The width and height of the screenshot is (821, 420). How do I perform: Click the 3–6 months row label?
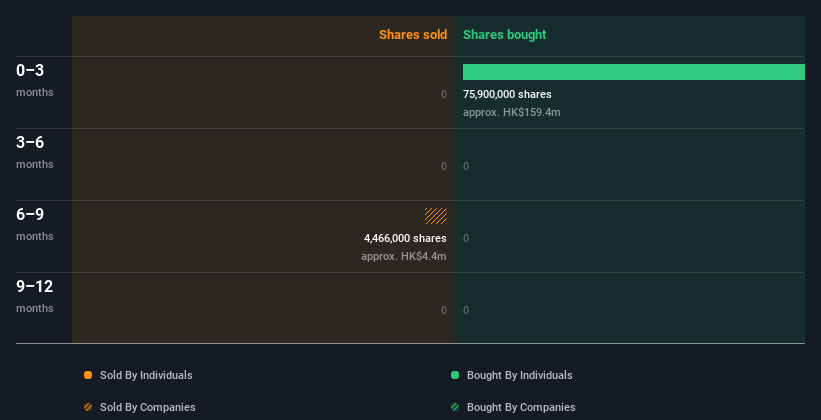tap(35, 152)
